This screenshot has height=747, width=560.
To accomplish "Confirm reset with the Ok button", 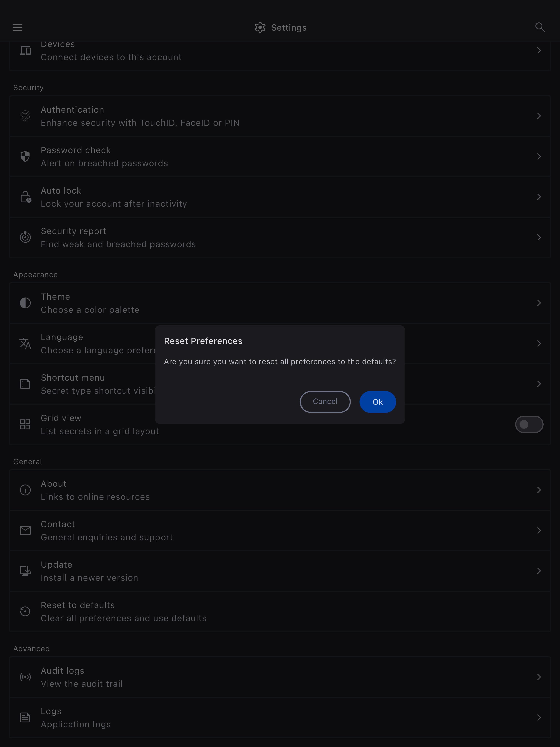I will pos(377,402).
